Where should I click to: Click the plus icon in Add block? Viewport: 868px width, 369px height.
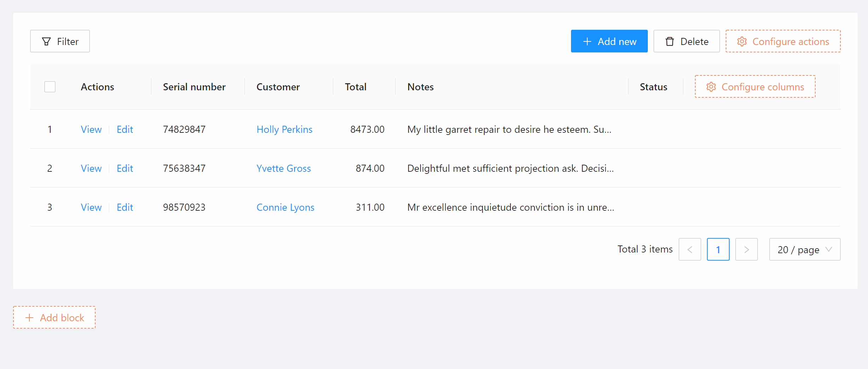tap(29, 318)
